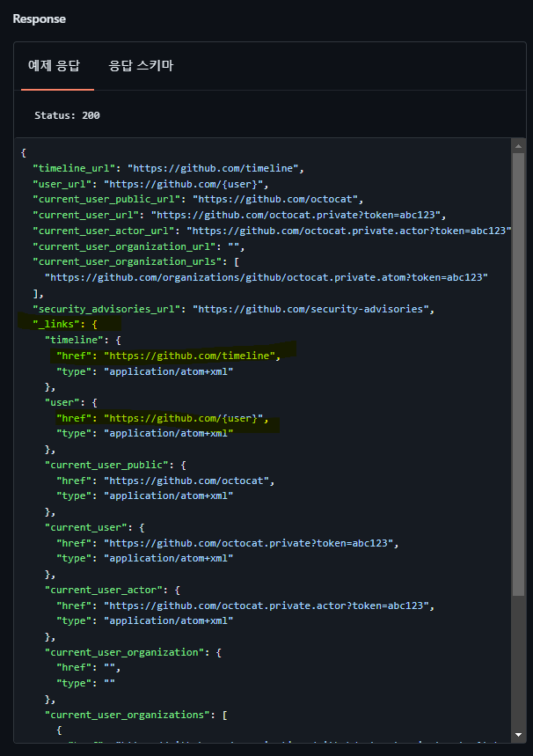Click the top-level timeline_url value string
This screenshot has height=756, width=533.
[213, 168]
